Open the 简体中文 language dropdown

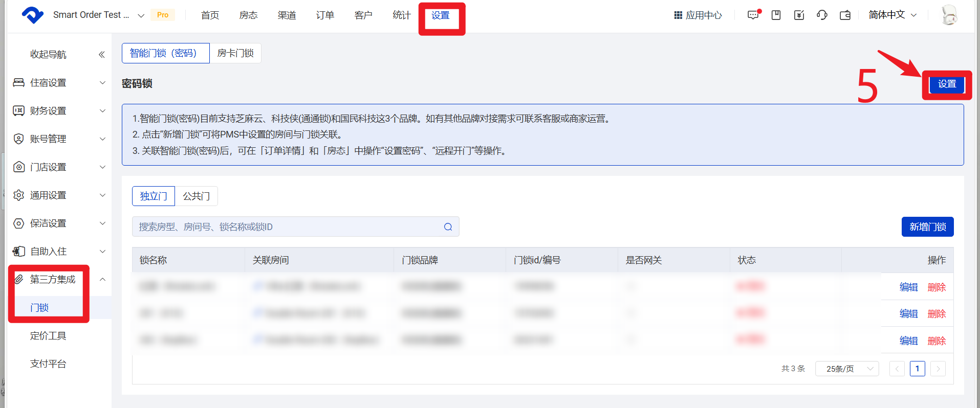click(892, 15)
